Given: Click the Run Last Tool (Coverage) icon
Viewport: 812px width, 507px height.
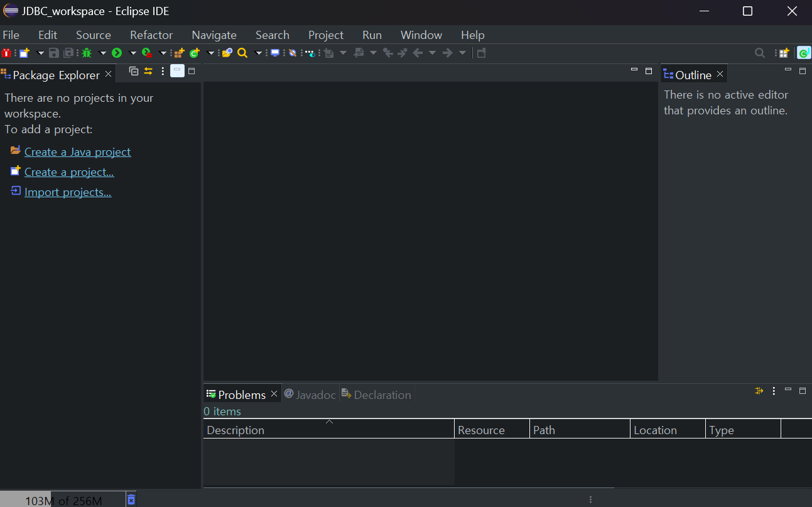Looking at the screenshot, I should pyautogui.click(x=147, y=53).
